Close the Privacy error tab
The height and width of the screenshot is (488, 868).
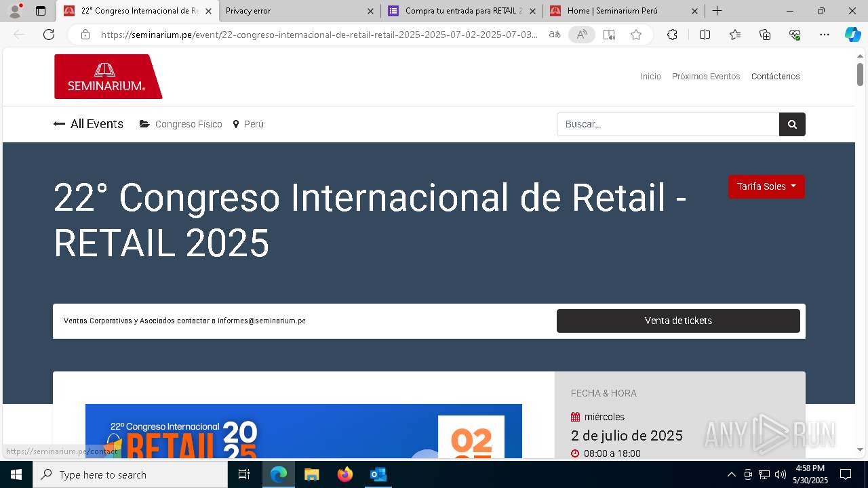[370, 11]
